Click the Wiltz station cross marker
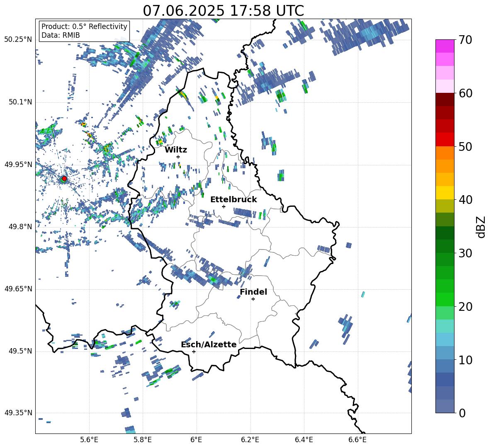 click(x=178, y=157)
